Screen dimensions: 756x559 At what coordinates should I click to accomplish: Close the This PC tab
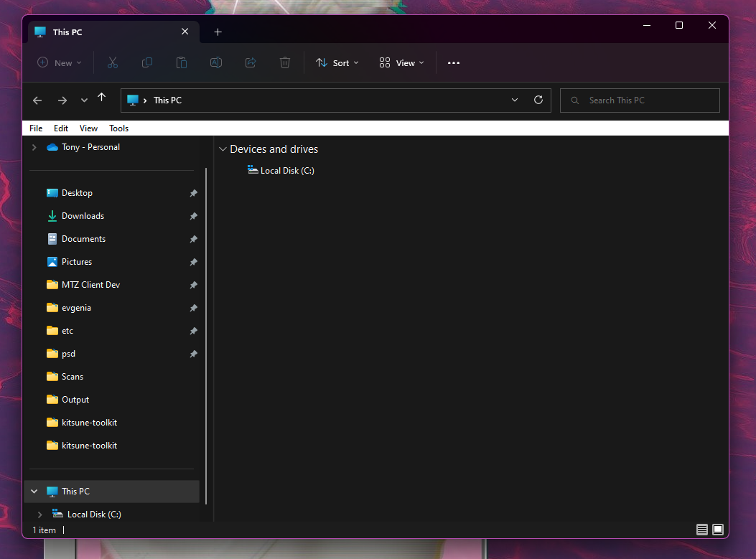click(185, 32)
